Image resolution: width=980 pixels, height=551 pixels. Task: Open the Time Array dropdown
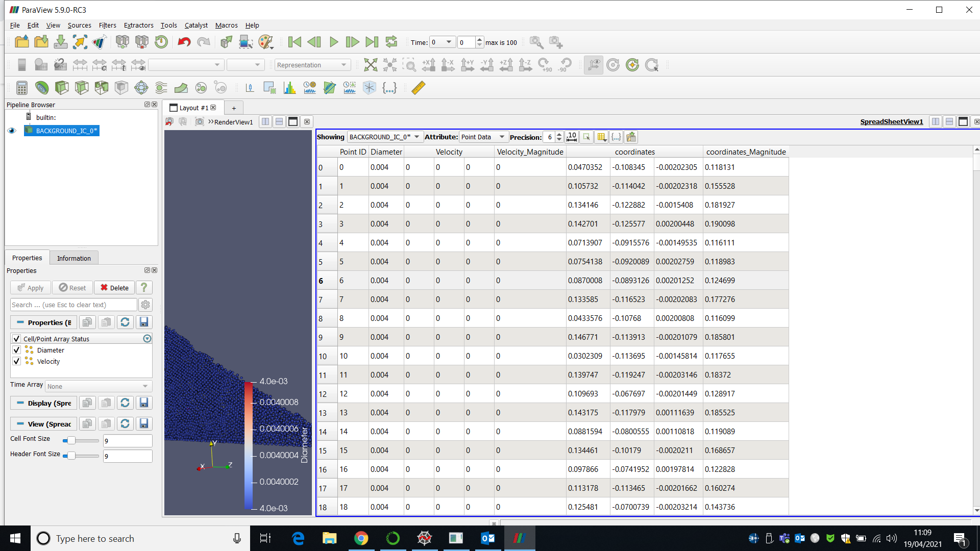(99, 386)
